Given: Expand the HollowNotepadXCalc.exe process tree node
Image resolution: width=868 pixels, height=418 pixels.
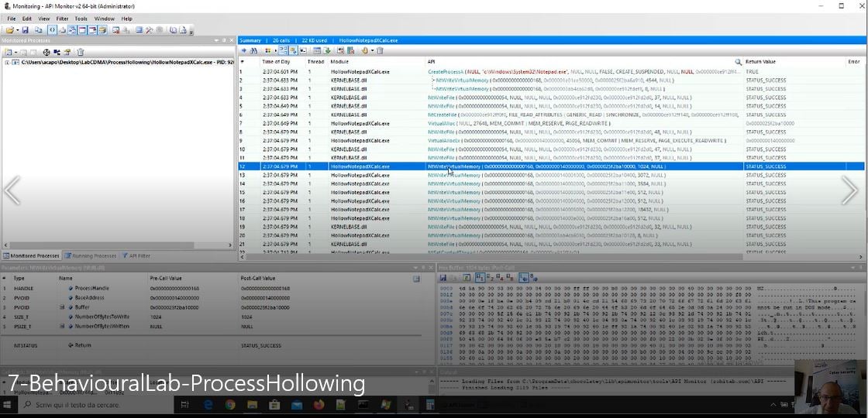Looking at the screenshot, I should [x=7, y=63].
